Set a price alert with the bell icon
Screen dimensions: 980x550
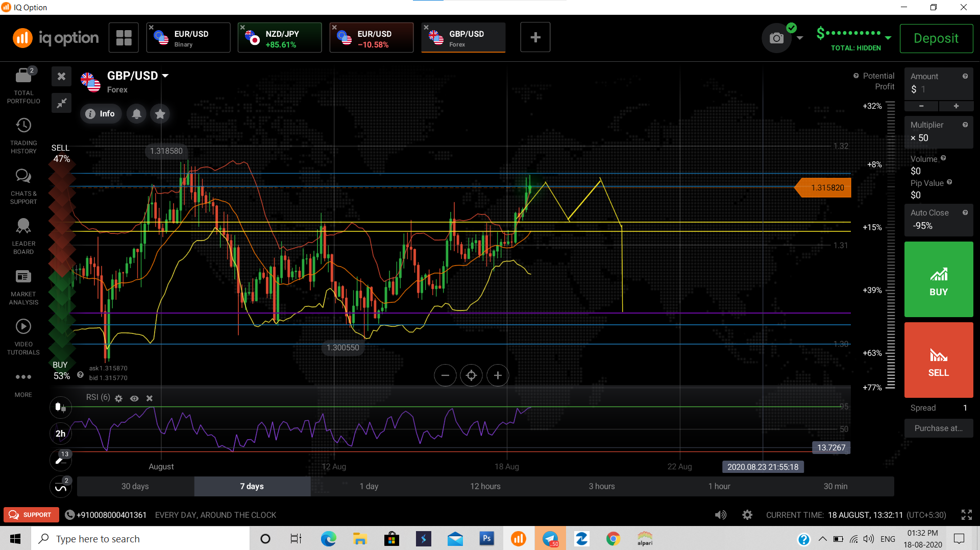coord(137,114)
